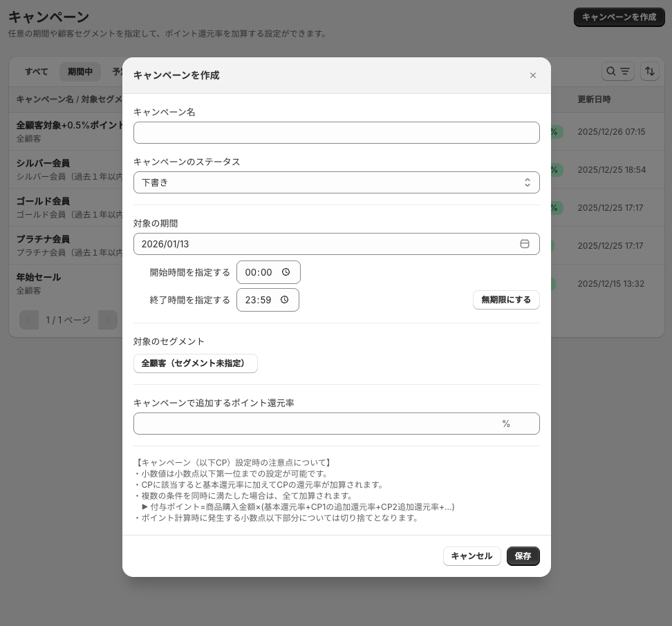This screenshot has height=626, width=672.
Task: Click the 対象の期間 date field
Action: coord(325,244)
